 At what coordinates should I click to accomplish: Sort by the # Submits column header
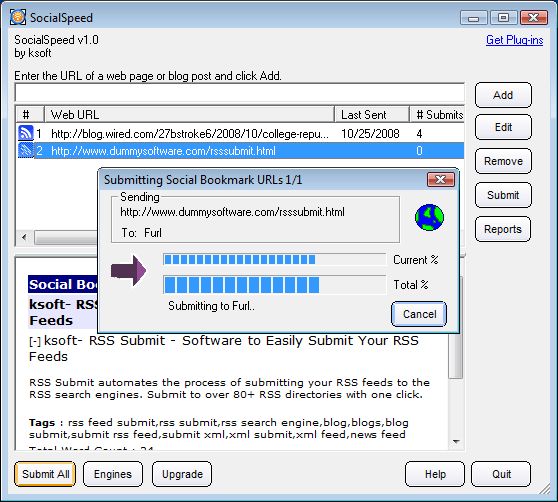[437, 115]
